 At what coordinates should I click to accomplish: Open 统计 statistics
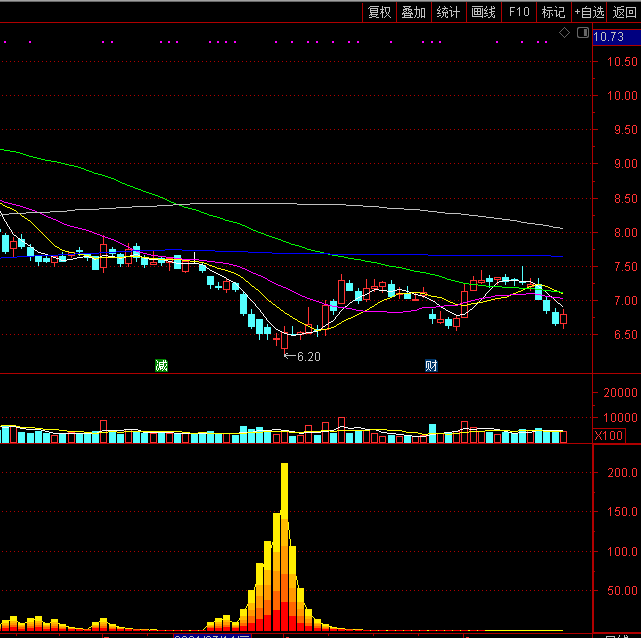coord(448,12)
